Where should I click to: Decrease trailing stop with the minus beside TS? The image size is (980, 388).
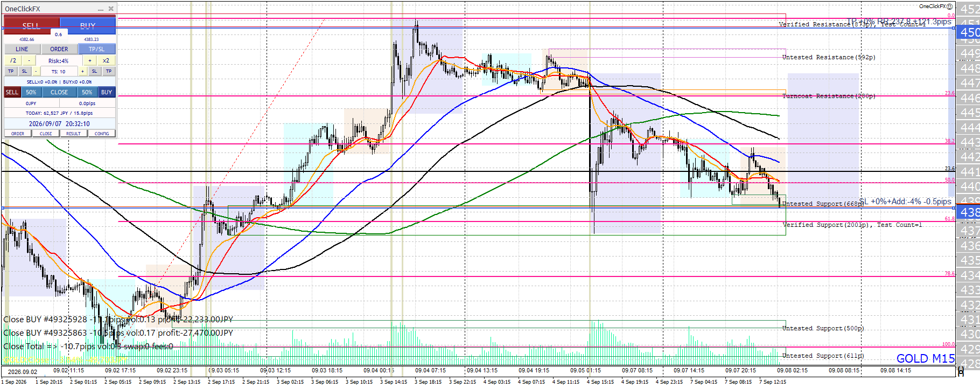[36, 71]
